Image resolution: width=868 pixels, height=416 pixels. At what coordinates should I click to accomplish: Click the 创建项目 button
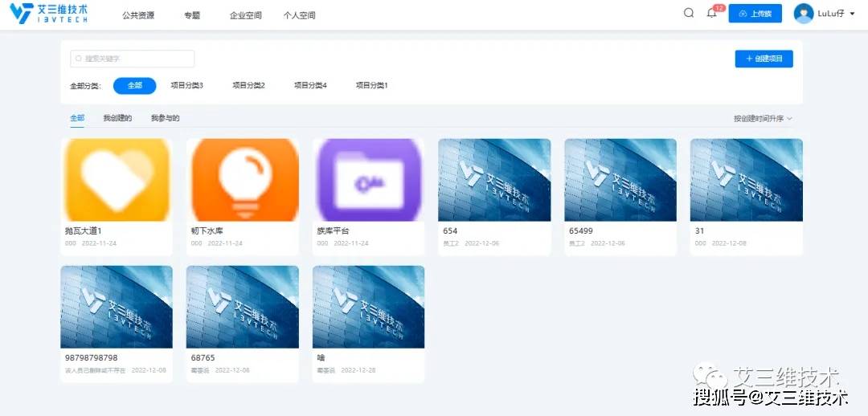(x=764, y=59)
